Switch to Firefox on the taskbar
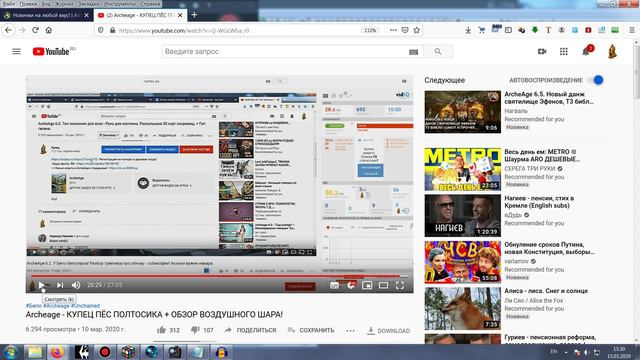The image size is (640, 360). (58, 352)
